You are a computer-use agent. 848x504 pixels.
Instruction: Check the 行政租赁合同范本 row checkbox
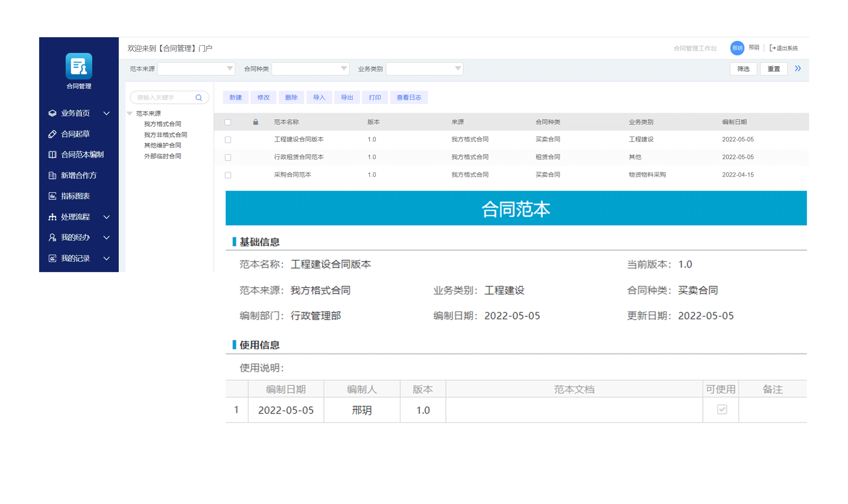coord(228,158)
